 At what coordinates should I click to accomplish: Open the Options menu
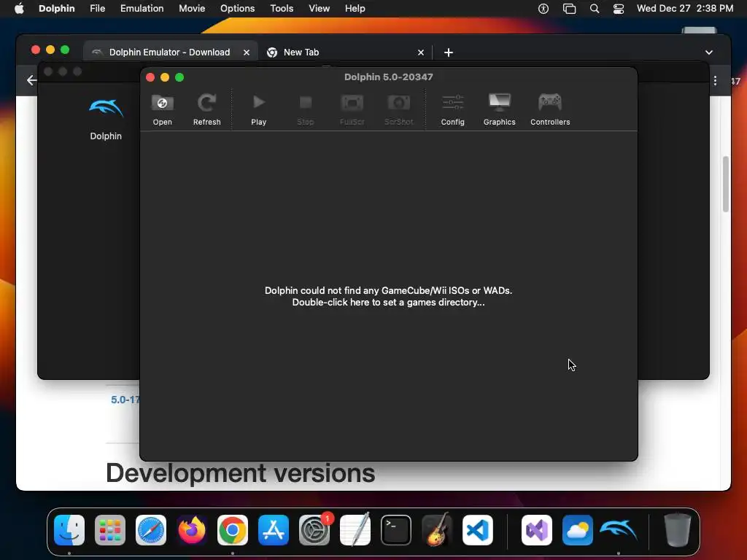pyautogui.click(x=237, y=9)
